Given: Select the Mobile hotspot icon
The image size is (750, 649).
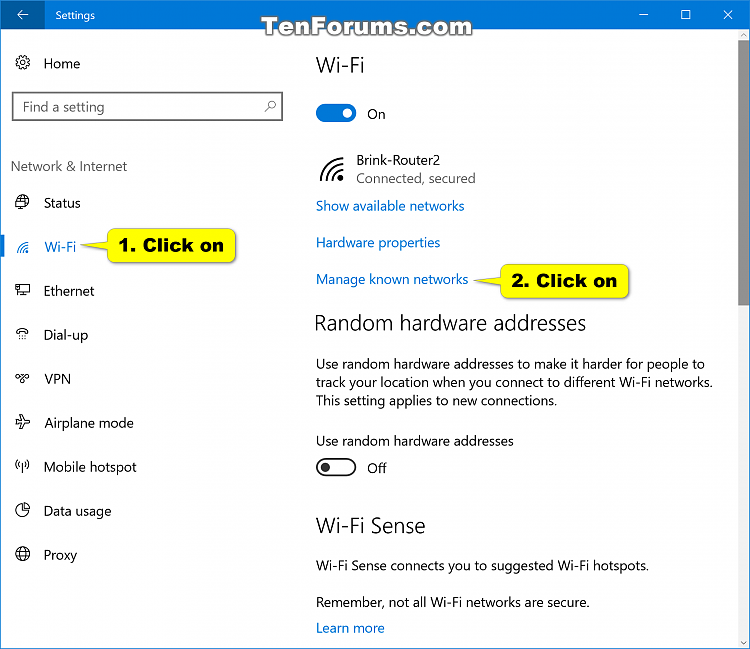Looking at the screenshot, I should (x=23, y=467).
